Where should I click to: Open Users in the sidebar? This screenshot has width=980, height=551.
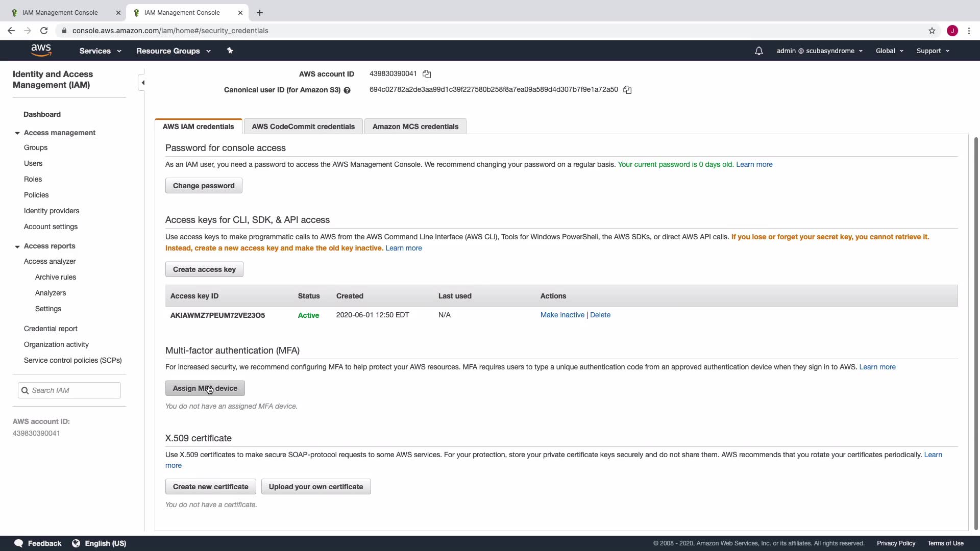click(x=33, y=163)
